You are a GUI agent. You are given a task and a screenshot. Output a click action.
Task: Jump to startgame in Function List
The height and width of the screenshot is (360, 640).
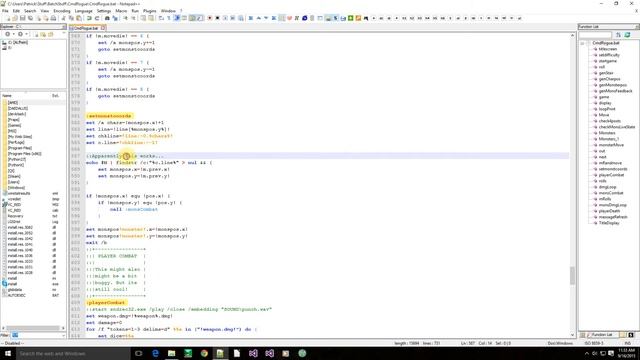tap(607, 61)
